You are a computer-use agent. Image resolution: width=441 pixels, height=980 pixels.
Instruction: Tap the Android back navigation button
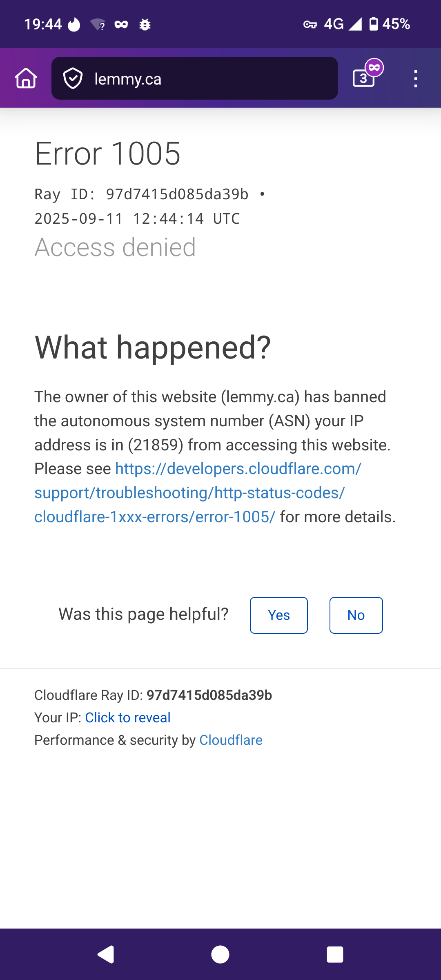click(x=106, y=954)
